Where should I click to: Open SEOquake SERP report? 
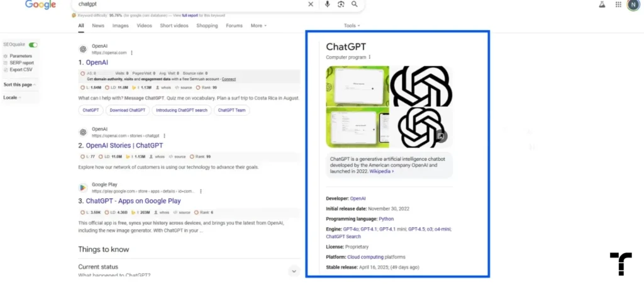[x=18, y=63]
